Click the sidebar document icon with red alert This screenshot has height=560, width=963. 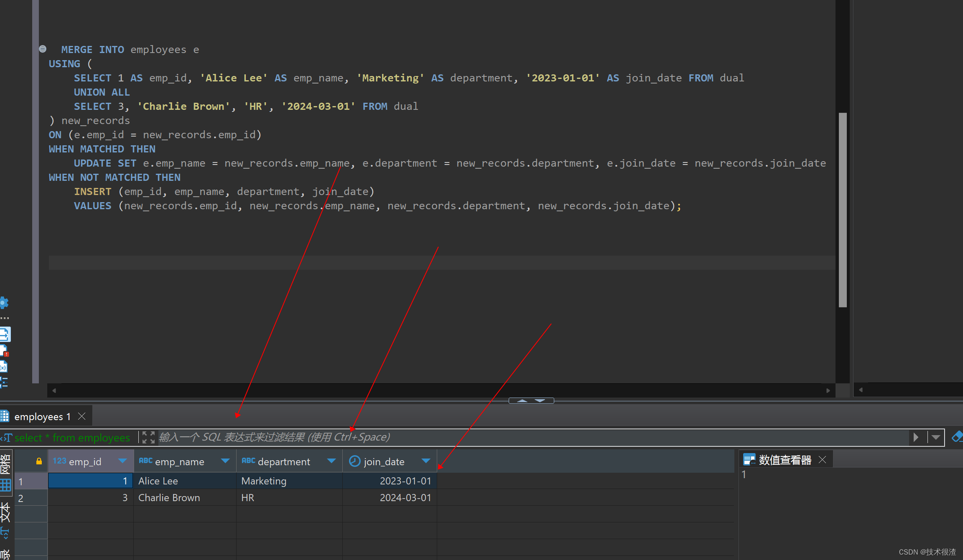[4, 351]
